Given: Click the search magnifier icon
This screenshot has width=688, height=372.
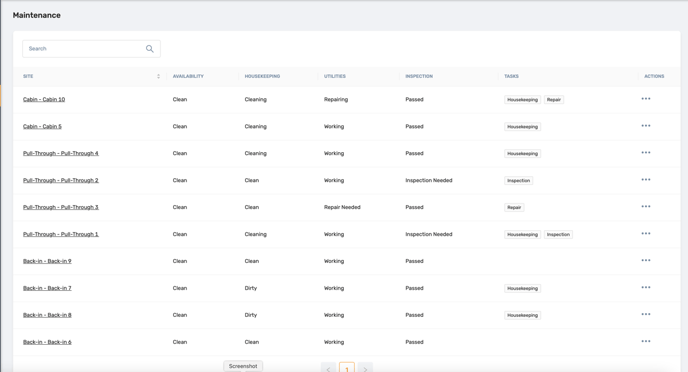Looking at the screenshot, I should tap(150, 49).
